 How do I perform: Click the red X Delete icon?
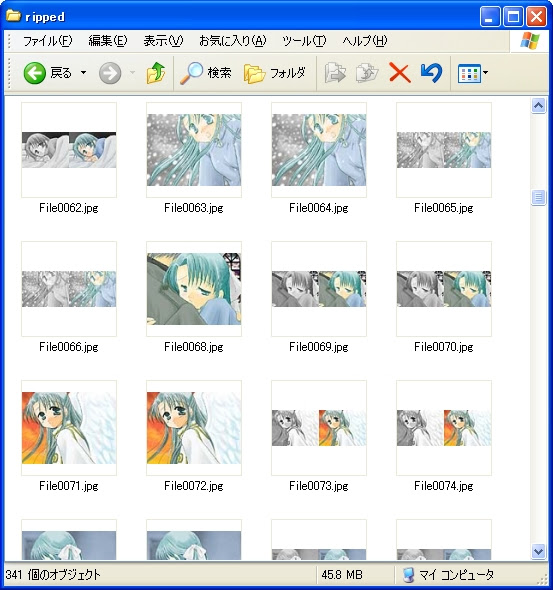400,73
